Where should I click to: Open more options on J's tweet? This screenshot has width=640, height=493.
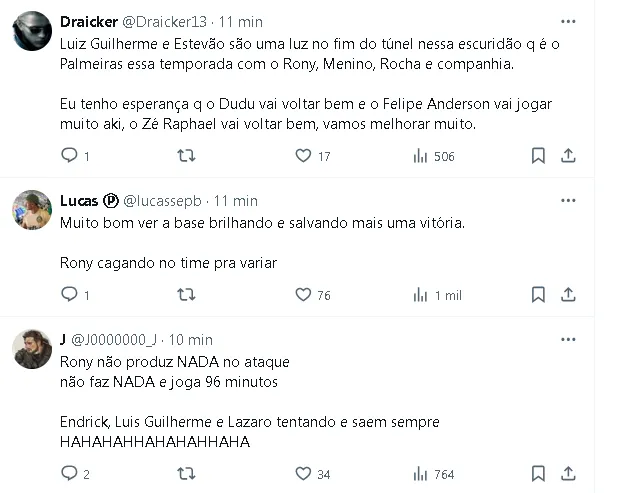568,339
